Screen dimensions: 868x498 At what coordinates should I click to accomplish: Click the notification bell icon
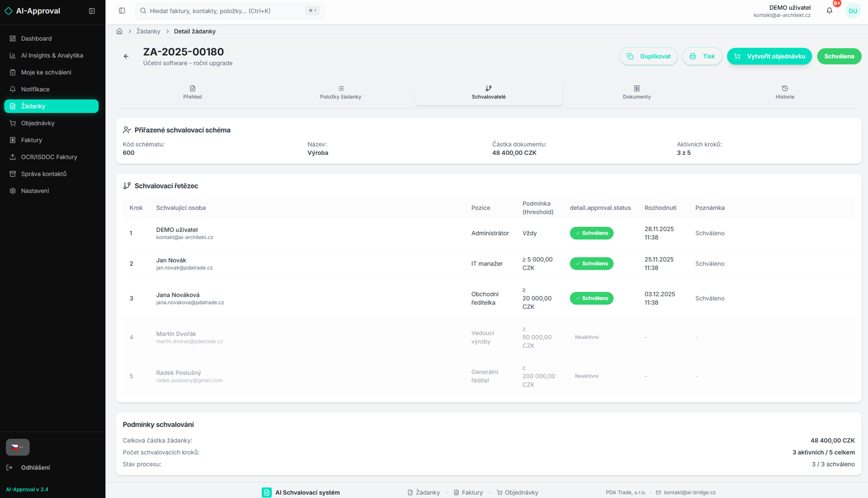point(829,11)
